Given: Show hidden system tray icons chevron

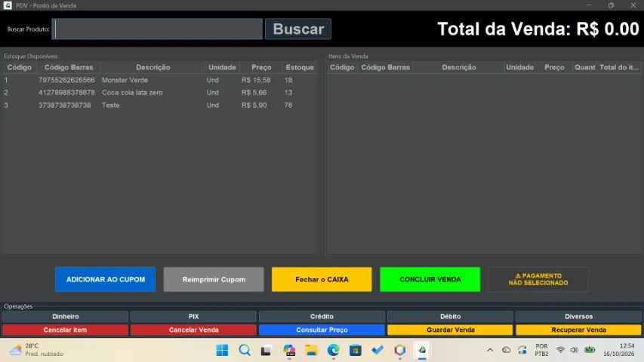Looking at the screenshot, I should 490,350.
